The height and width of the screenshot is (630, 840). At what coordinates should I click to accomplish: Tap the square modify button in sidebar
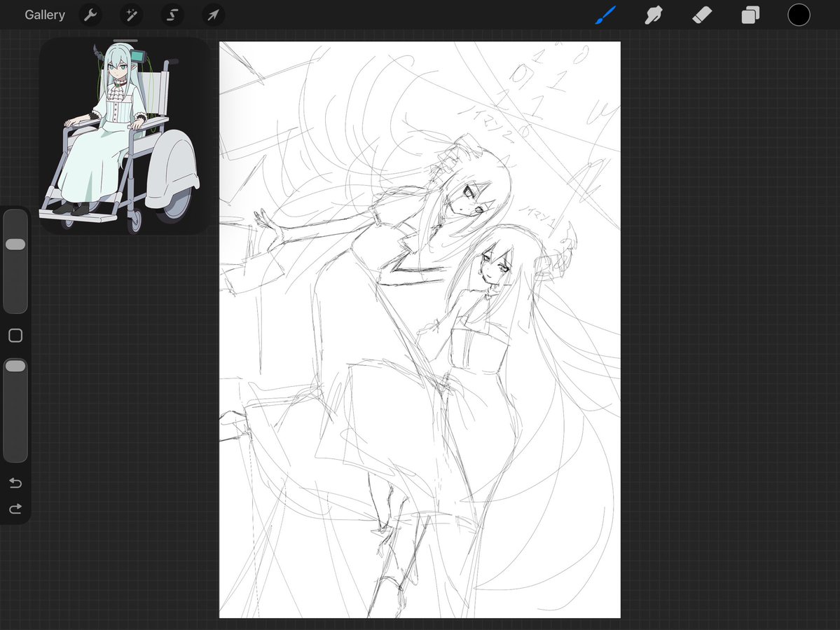[15, 336]
